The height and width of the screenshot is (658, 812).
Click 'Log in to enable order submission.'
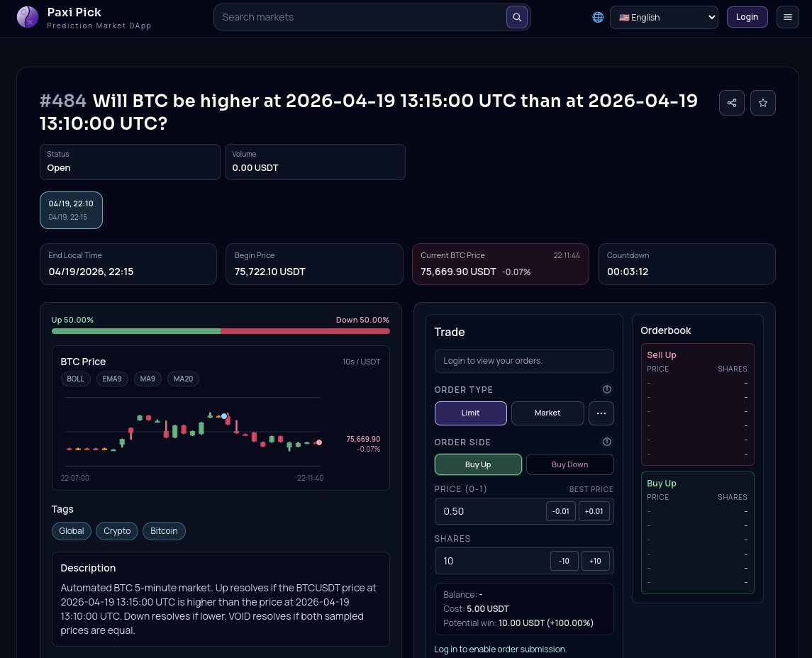[500, 649]
